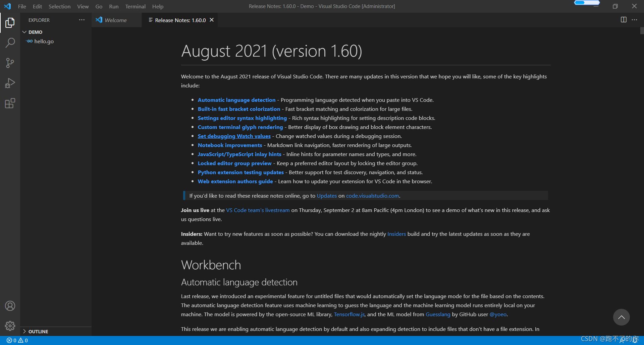
Task: Open the Run and Debug view
Action: pos(10,83)
